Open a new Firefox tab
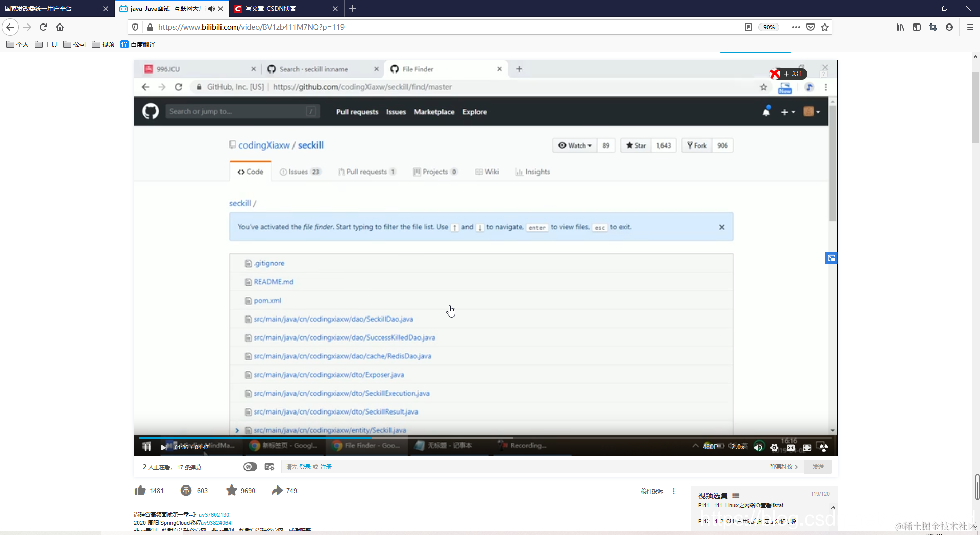 click(353, 9)
